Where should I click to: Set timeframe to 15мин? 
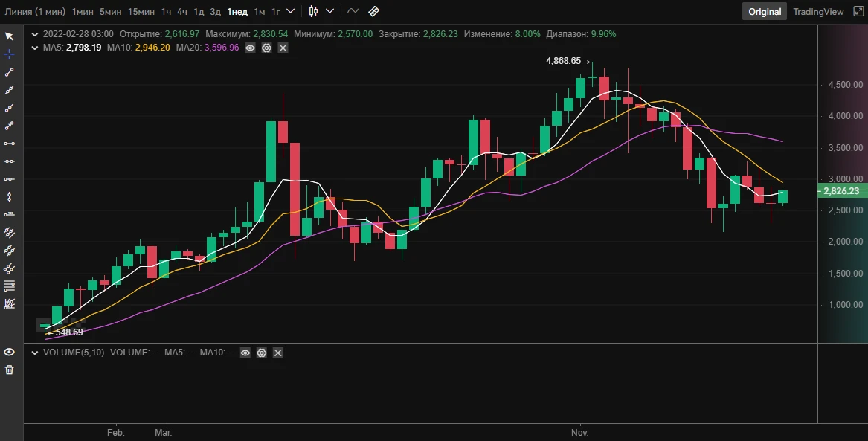click(x=141, y=12)
